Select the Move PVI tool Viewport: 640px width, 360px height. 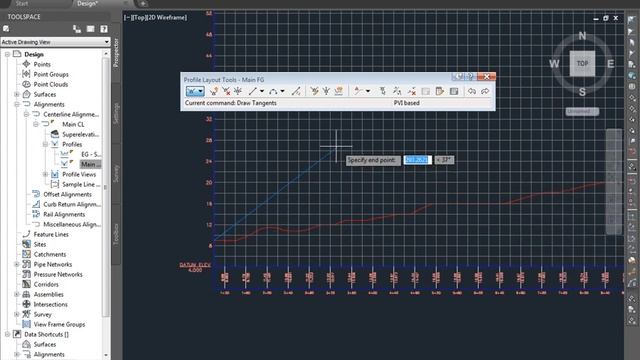click(x=238, y=91)
